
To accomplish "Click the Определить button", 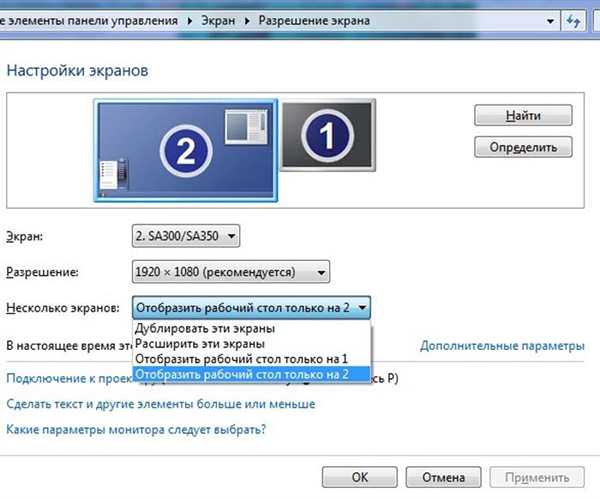I will tap(523, 147).
